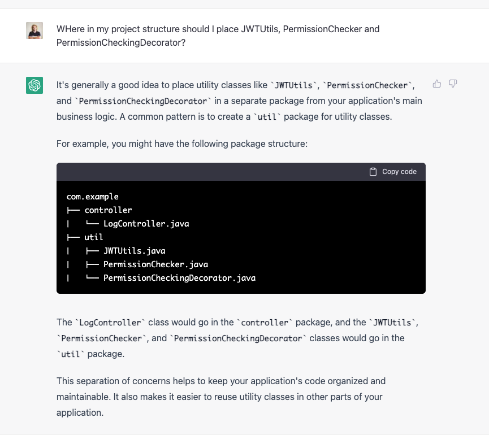489x448 pixels.
Task: Click PermissionCheckingDecorator.java in the tree listing
Action: tap(178, 277)
